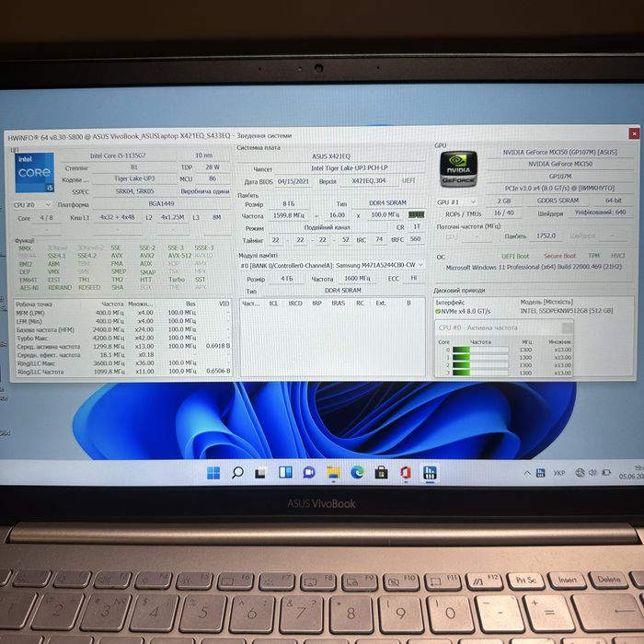Open Windows Search from the taskbar

click(237, 473)
